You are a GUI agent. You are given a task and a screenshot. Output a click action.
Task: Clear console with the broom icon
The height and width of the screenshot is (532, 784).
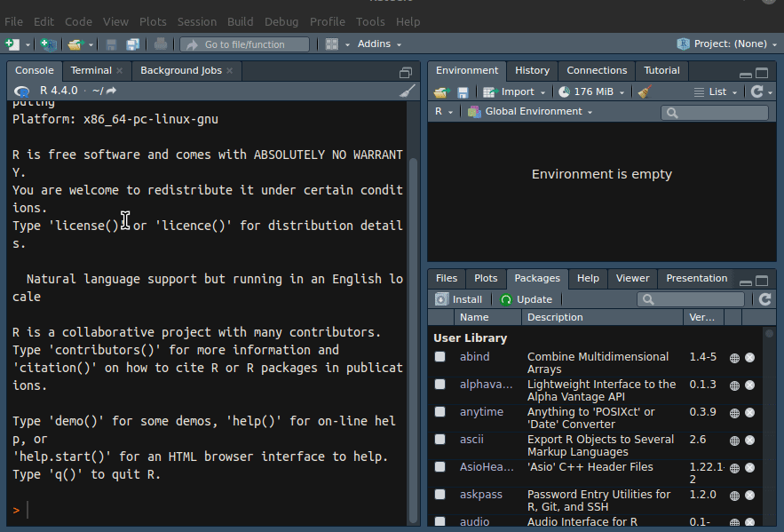tap(407, 91)
